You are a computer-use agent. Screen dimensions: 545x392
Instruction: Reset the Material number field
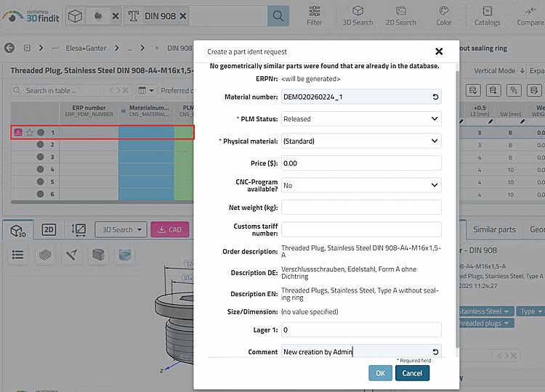point(435,97)
